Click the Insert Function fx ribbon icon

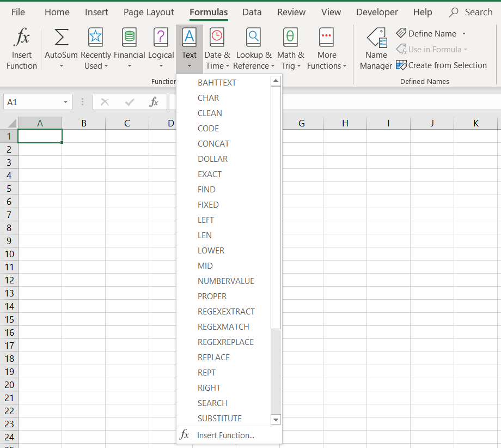[21, 37]
